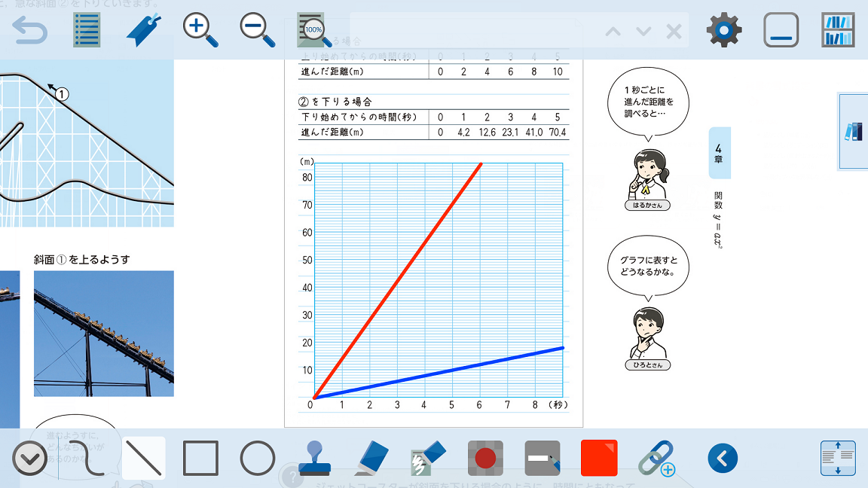Select the eraser tool
868x488 pixels.
pyautogui.click(x=371, y=458)
